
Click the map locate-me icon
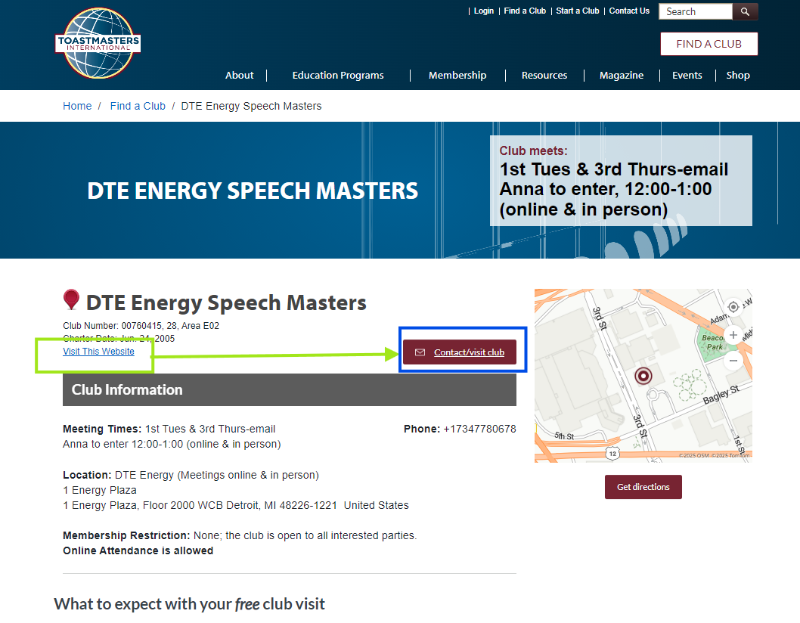[733, 307]
